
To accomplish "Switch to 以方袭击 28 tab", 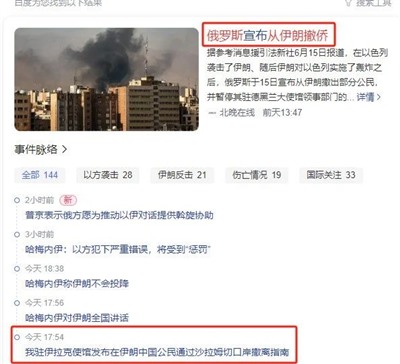I will pos(108,175).
